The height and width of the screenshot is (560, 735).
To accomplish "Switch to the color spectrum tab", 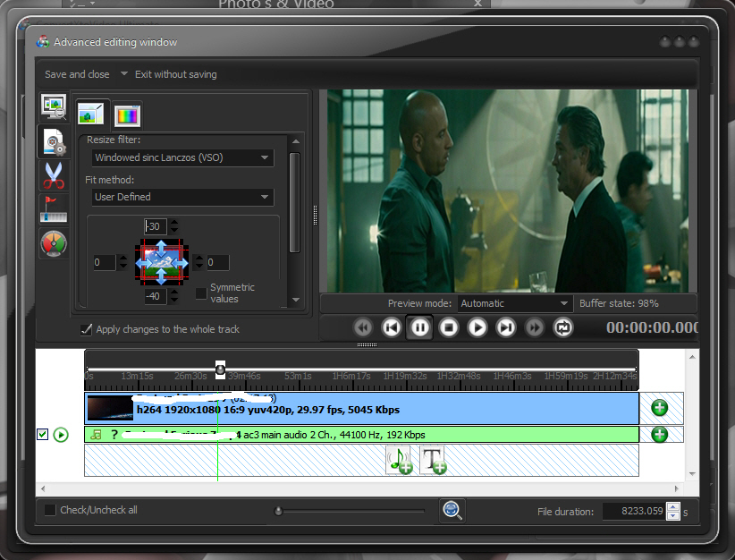I will tap(128, 115).
